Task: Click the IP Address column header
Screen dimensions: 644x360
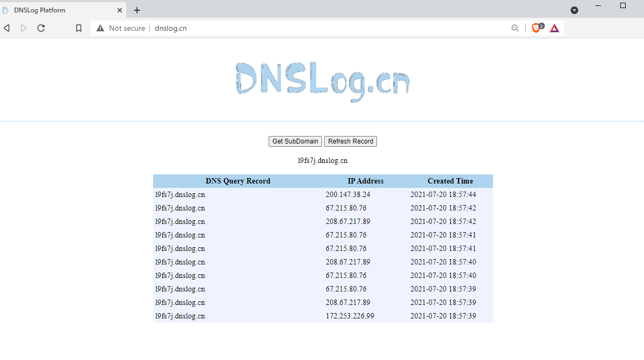Action: click(x=366, y=181)
